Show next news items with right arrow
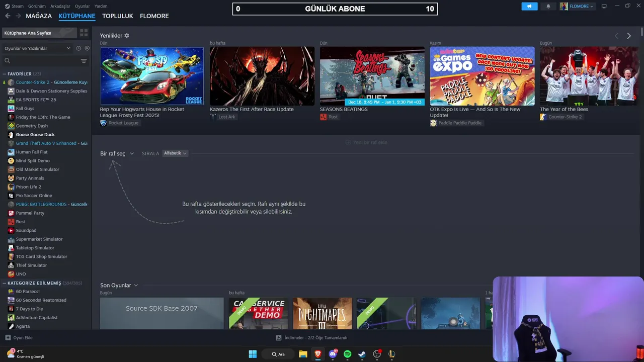 coord(628,36)
